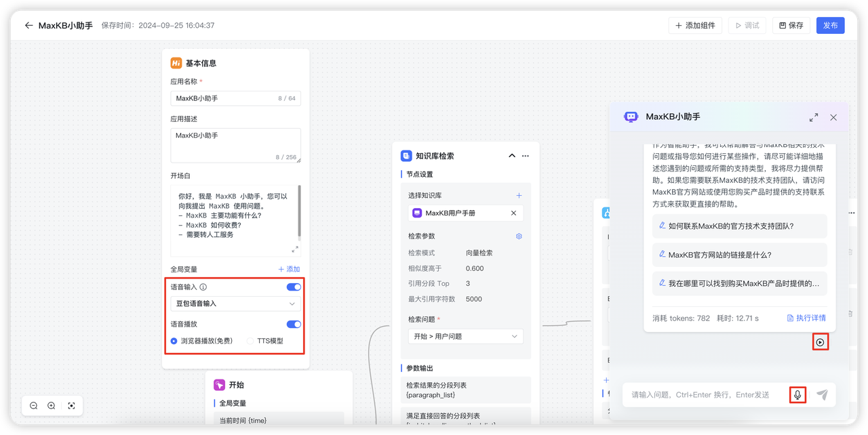Click the {paragraph_list} output text

[431, 395]
